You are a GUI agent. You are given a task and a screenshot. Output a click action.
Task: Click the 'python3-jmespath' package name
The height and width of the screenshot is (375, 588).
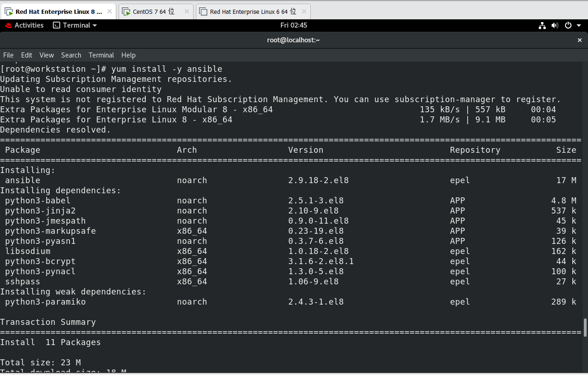[46, 221]
